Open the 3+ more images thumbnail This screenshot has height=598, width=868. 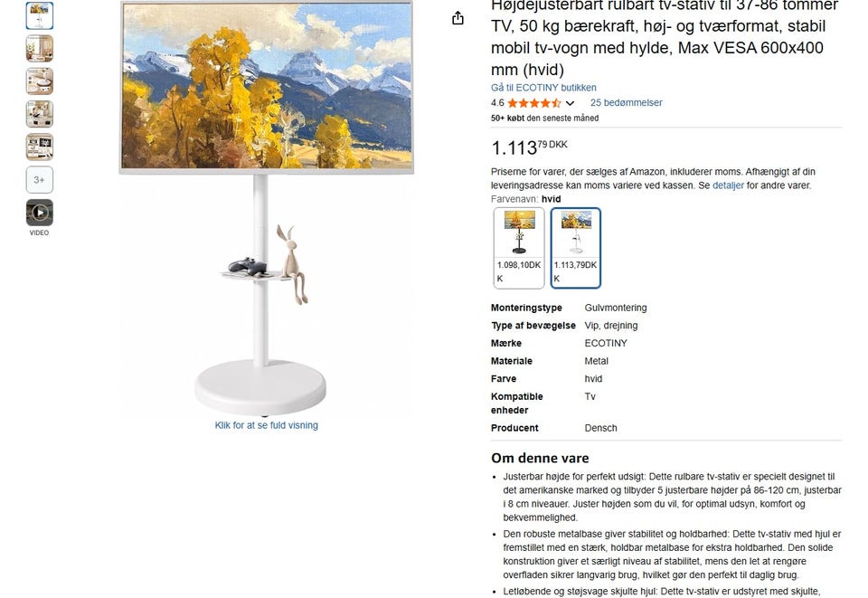tap(39, 180)
